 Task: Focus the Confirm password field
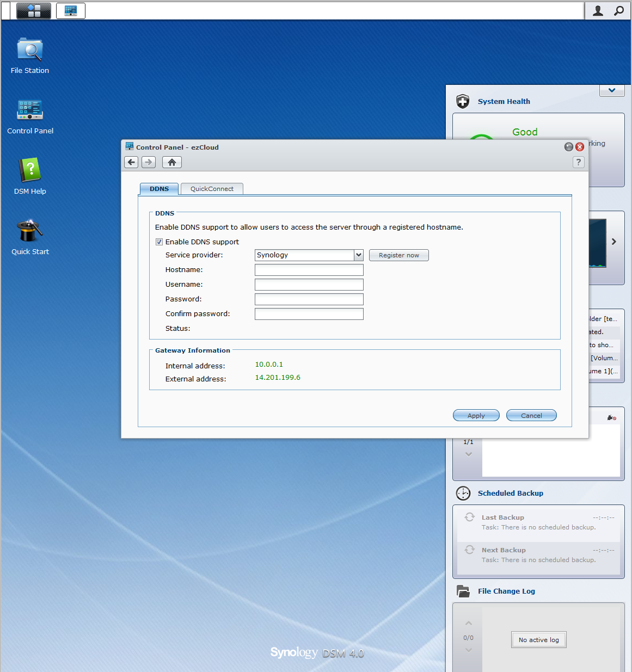(x=309, y=314)
